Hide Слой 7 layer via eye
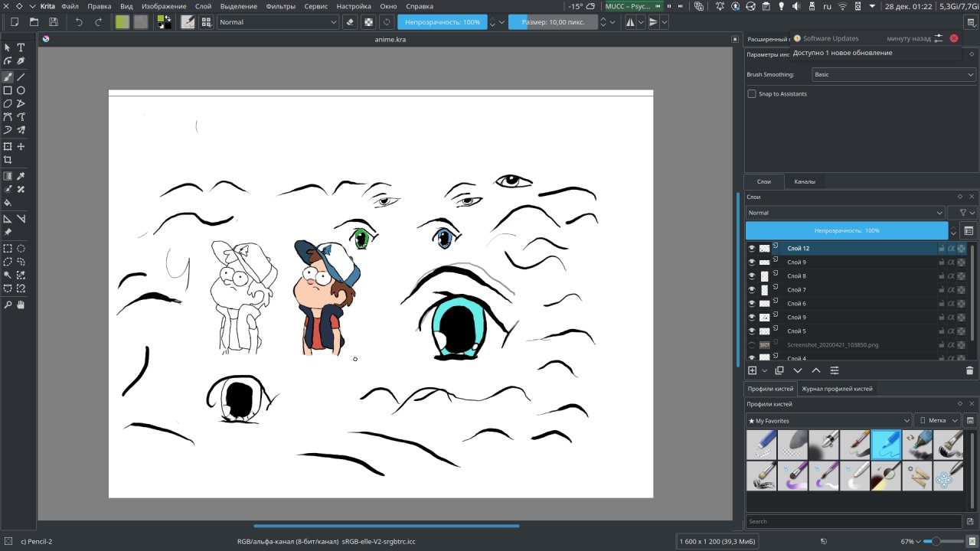This screenshot has width=980, height=551. pos(752,290)
